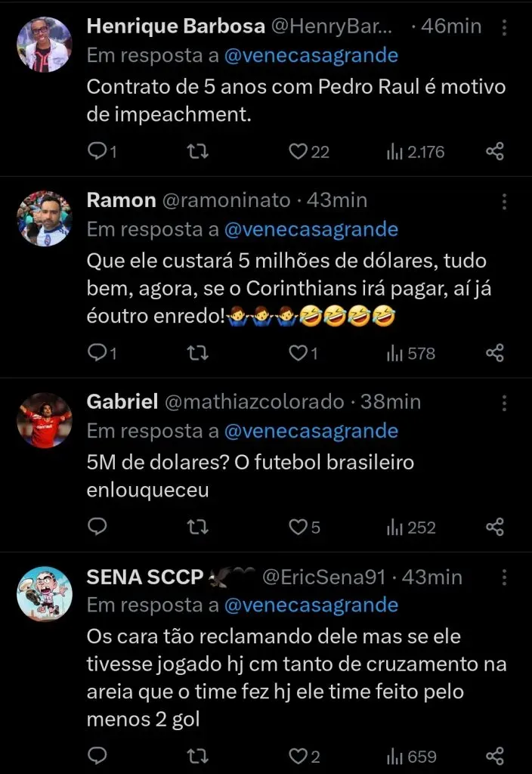Viewport: 532px width, 774px height.
Task: Open the share icon on SENA SCCP's tweet
Action: point(495,754)
